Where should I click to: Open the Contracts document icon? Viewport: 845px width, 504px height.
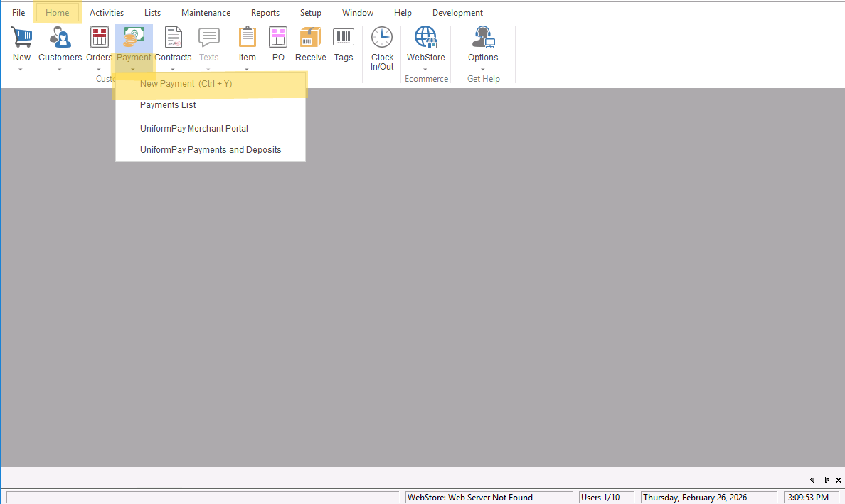[173, 38]
